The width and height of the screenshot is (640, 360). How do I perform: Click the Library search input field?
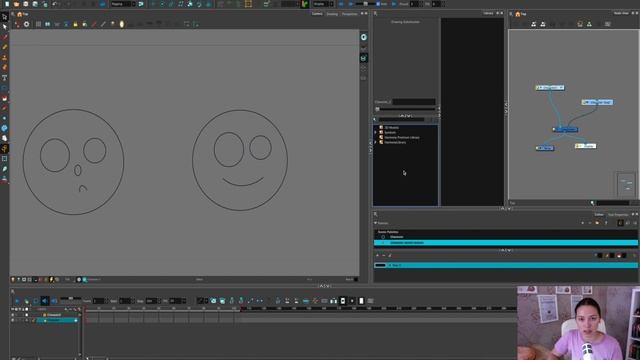point(402,120)
